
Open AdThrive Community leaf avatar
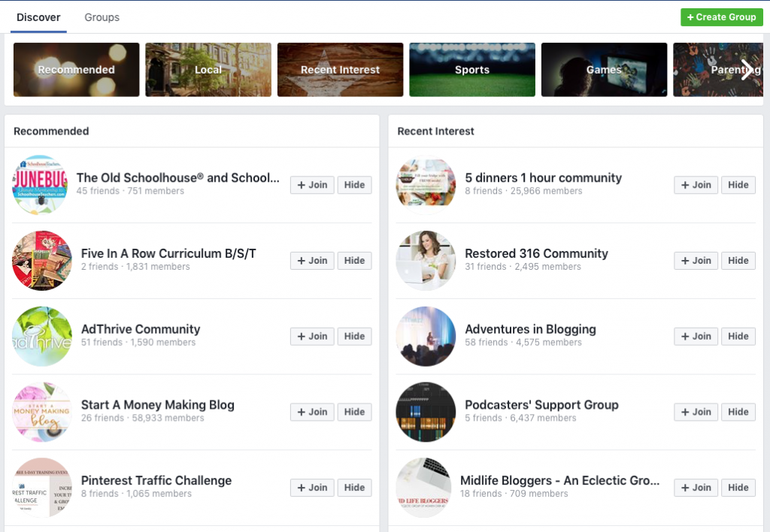[x=42, y=336]
